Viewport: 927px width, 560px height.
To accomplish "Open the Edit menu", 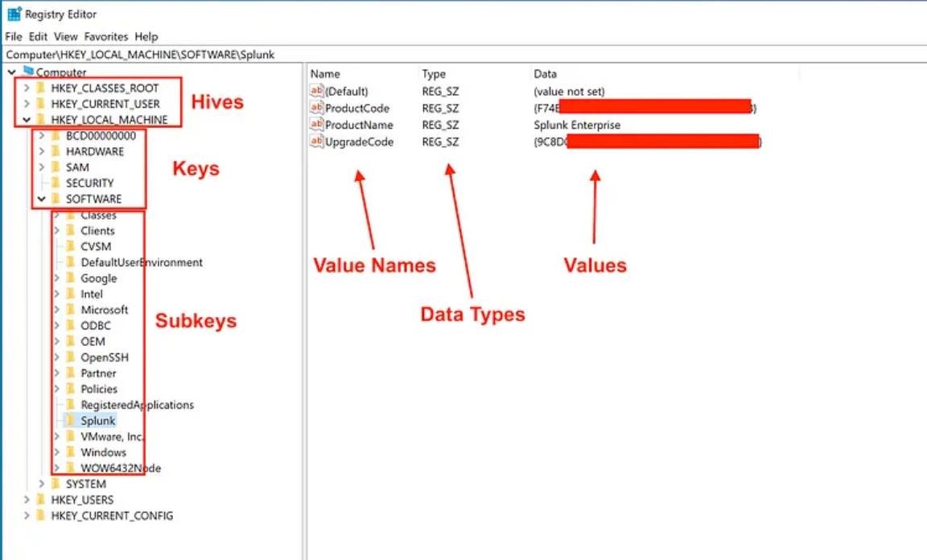I will 38,37.
